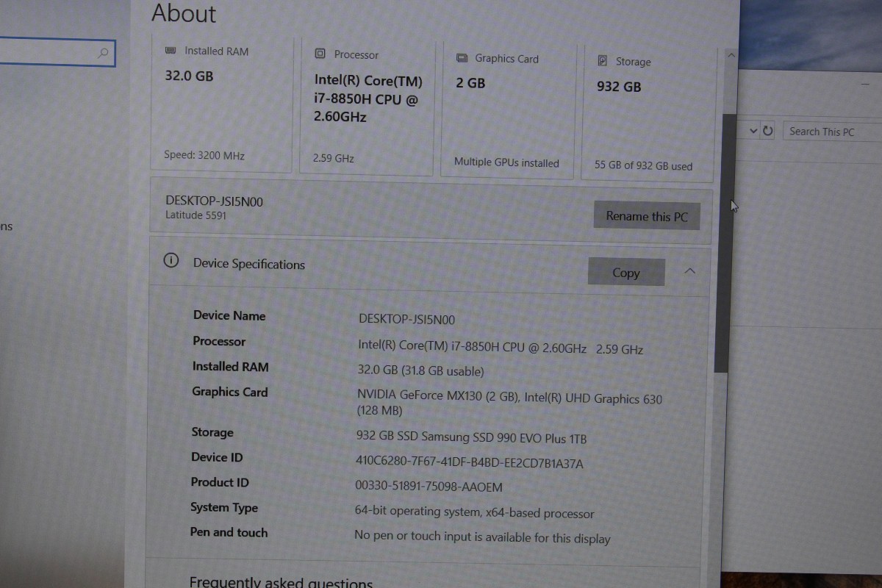
Task: Open the Frequently asked questions section
Action: [x=281, y=583]
